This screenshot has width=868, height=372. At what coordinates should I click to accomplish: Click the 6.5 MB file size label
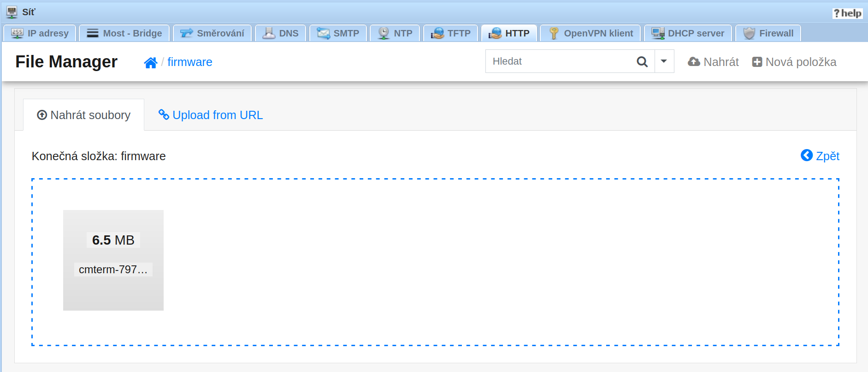pyautogui.click(x=113, y=240)
